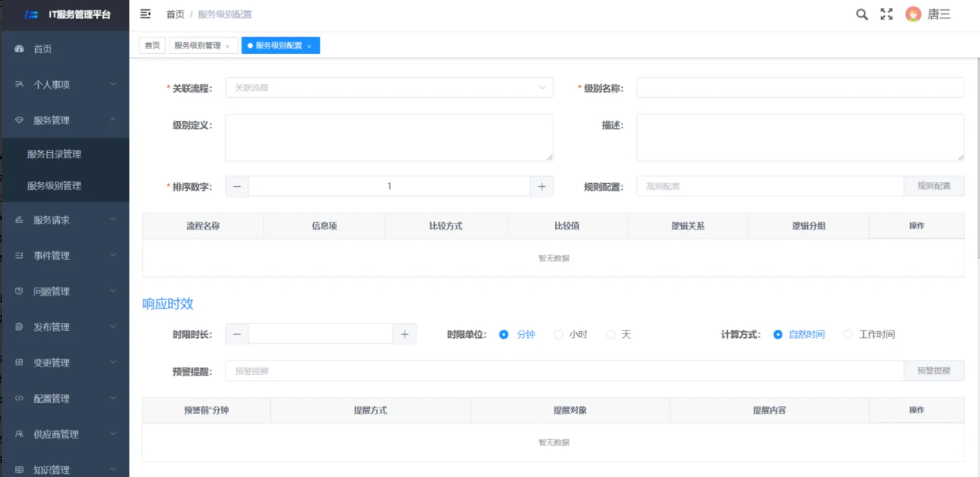Screen dimensions: 980x477
Task: Go to 首页 via breadcrumb link
Action: [x=176, y=14]
